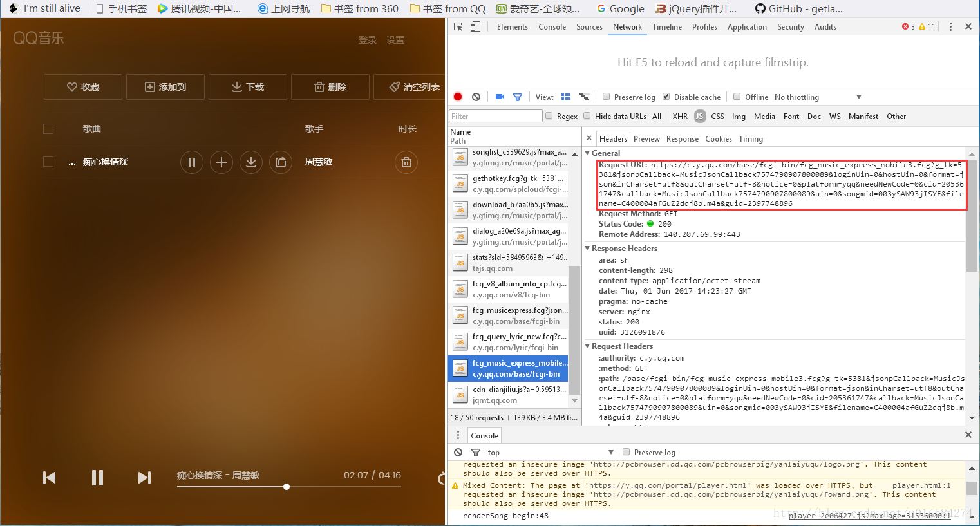Activate the DevTools inspect element icon
Screen dimensions: 980x526
[x=458, y=26]
